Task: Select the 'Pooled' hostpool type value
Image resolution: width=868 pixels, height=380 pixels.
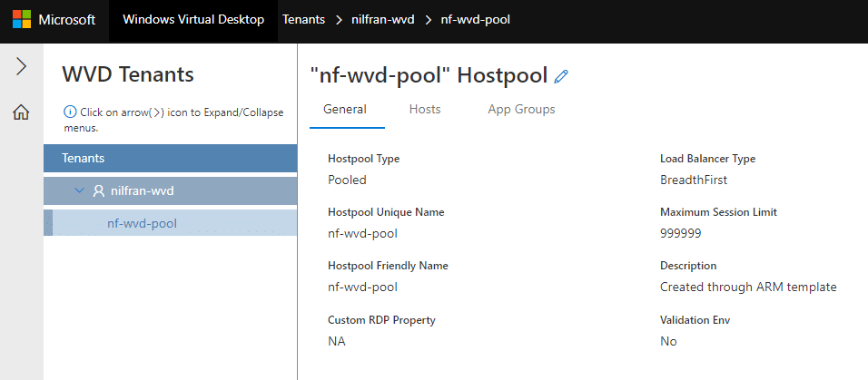Action: (347, 180)
